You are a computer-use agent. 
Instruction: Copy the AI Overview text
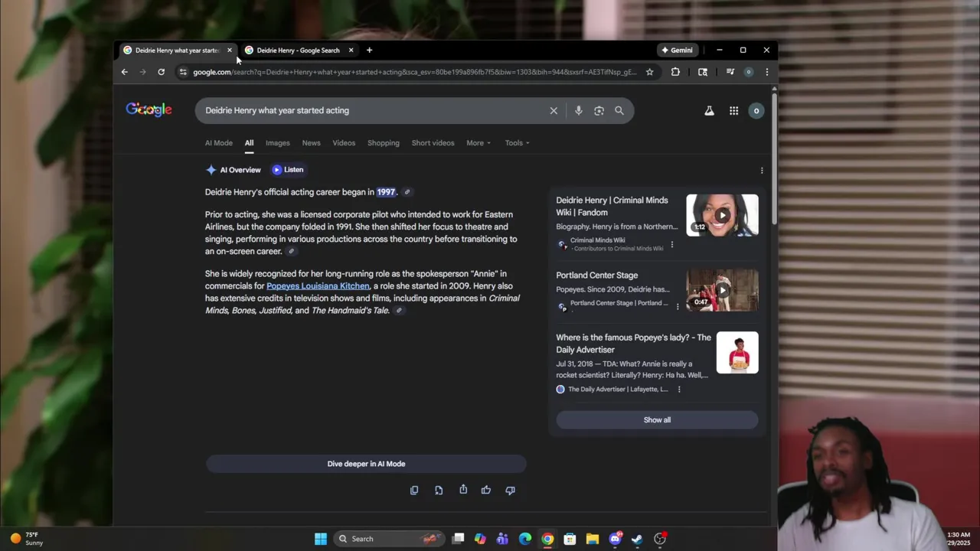click(414, 491)
